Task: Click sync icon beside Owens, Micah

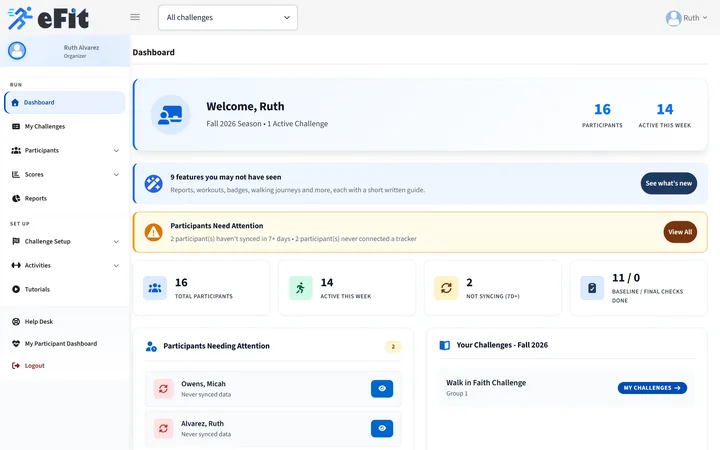Action: [163, 389]
